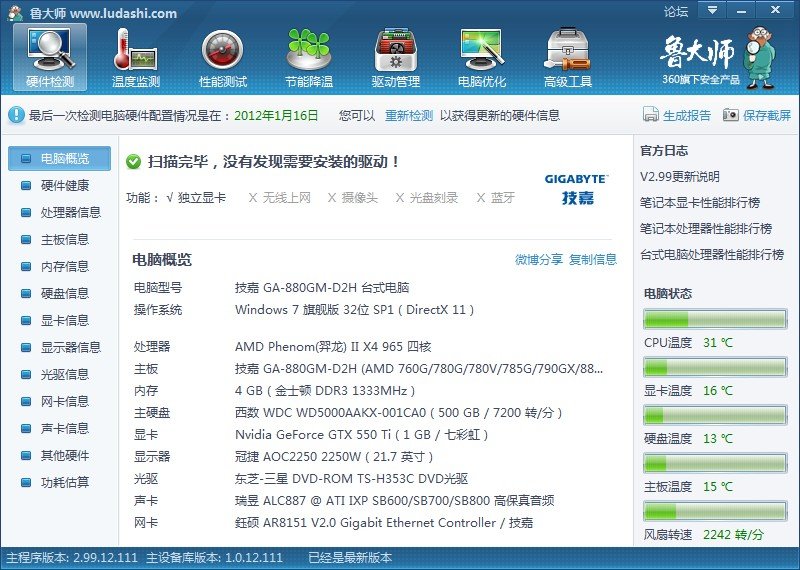Click the 硬盘温度 green status bar
The height and width of the screenshot is (570, 800).
[715, 415]
